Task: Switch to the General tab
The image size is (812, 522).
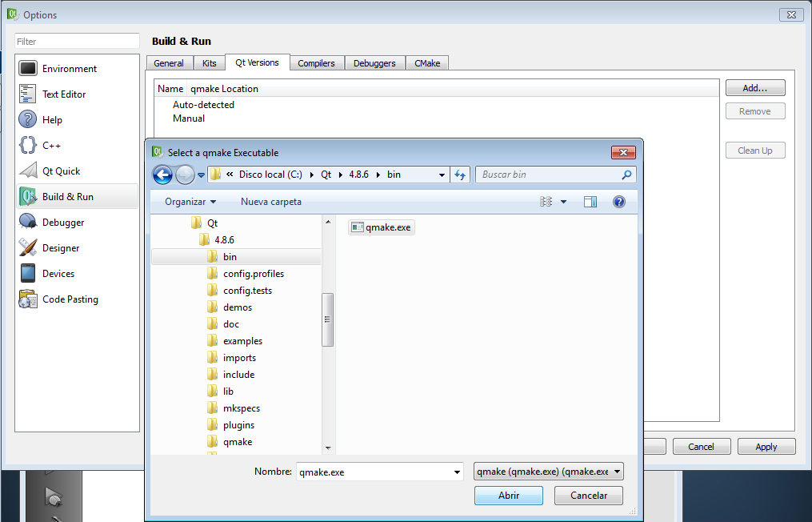Action: click(x=169, y=63)
